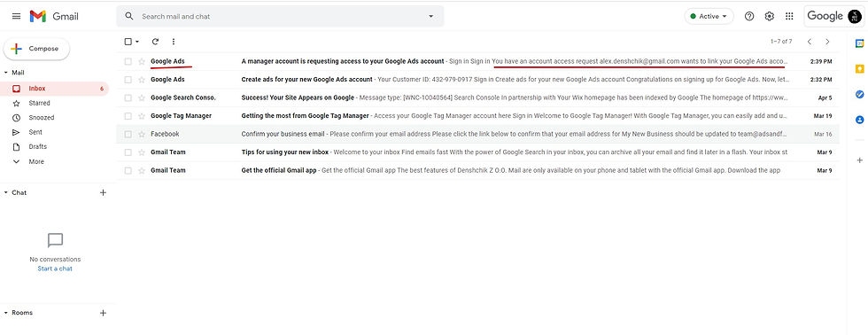The height and width of the screenshot is (335, 868).
Task: Open the search options dropdown arrow
Action: 430,17
